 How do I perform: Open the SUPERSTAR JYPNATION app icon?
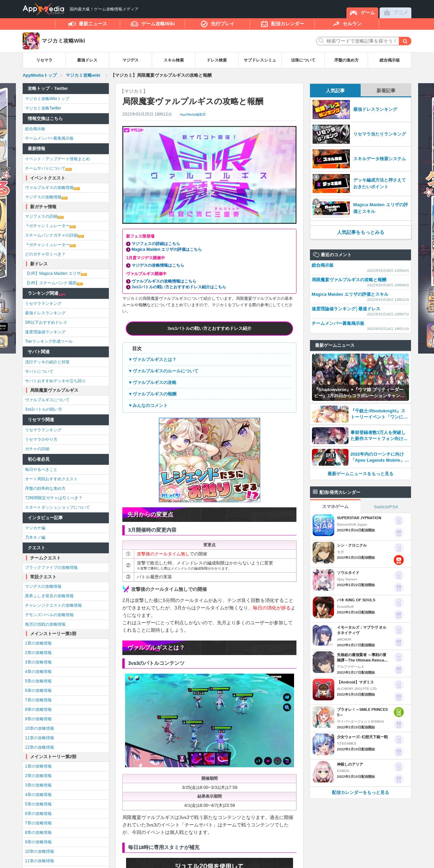(x=323, y=525)
